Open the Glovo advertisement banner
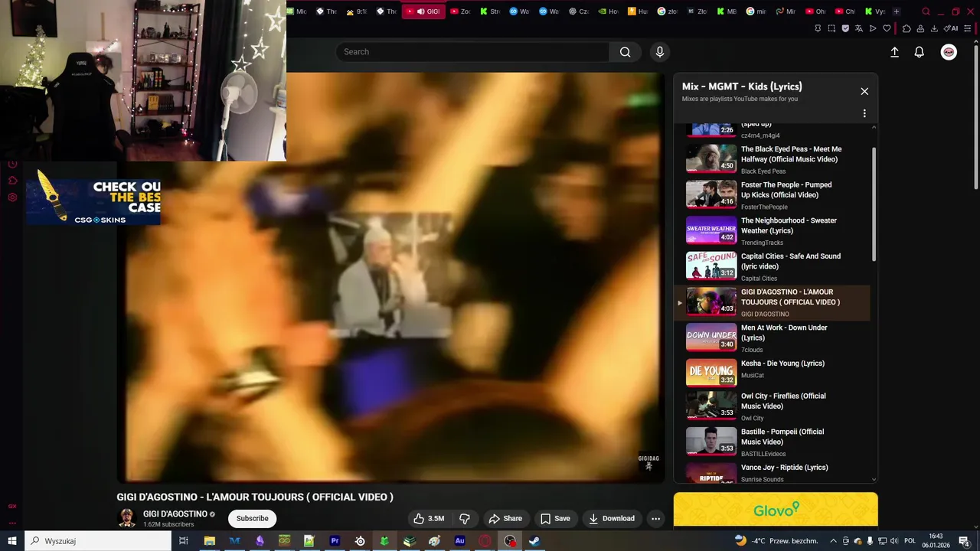The height and width of the screenshot is (551, 980). (x=776, y=510)
